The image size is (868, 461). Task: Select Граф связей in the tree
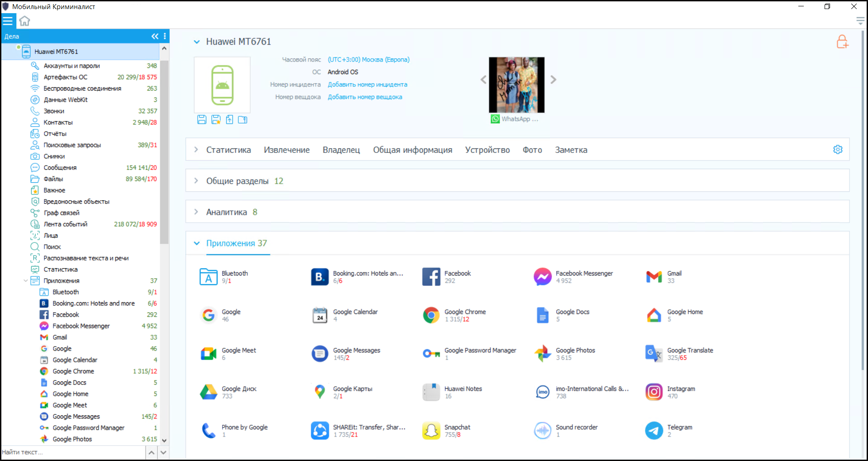pos(94,213)
